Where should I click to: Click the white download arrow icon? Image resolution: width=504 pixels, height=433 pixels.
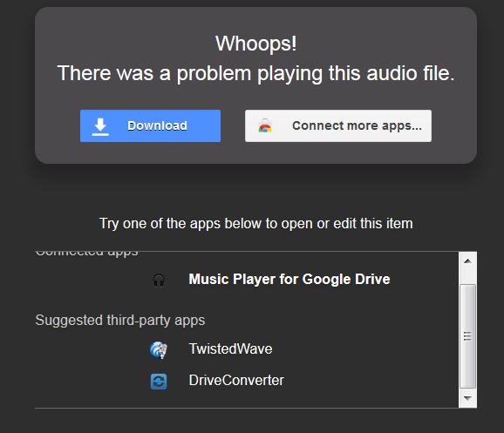click(x=100, y=126)
